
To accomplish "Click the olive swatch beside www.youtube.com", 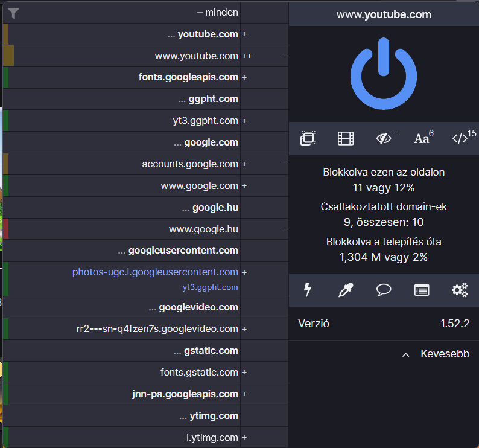I will coord(8,56).
